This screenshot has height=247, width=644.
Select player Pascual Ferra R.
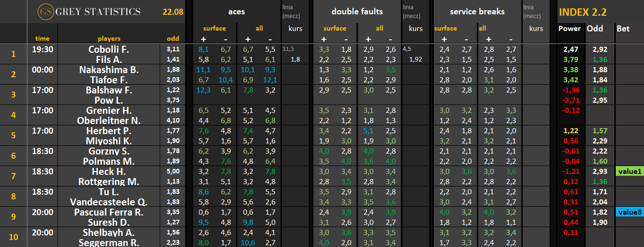point(109,212)
